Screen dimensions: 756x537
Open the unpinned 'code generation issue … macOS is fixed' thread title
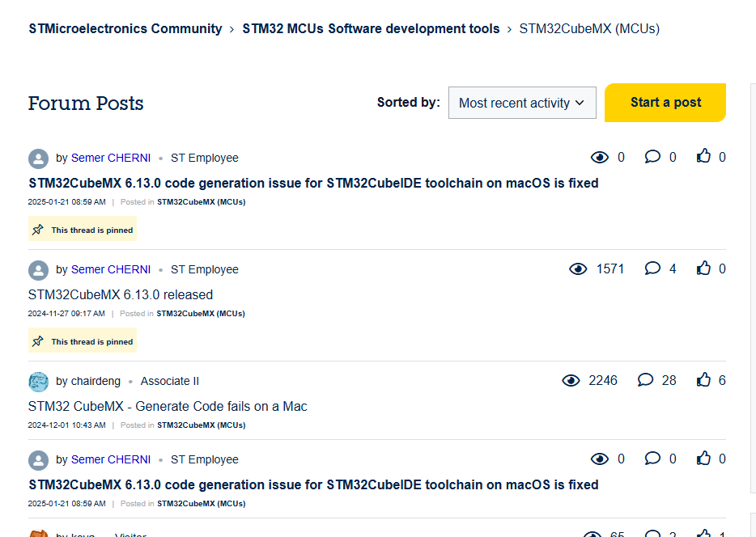tap(313, 485)
